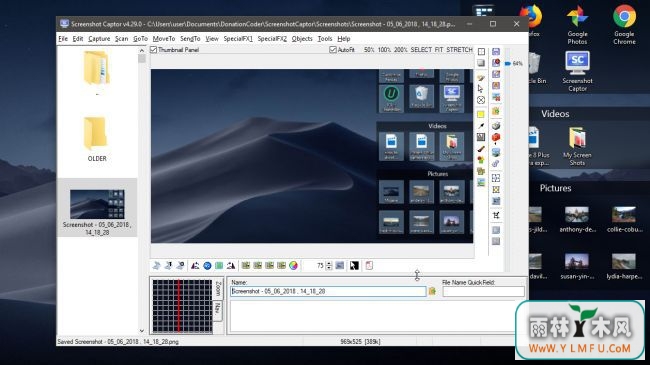
Task: Select the yellow rectangle highlight tool
Action: pyautogui.click(x=481, y=114)
